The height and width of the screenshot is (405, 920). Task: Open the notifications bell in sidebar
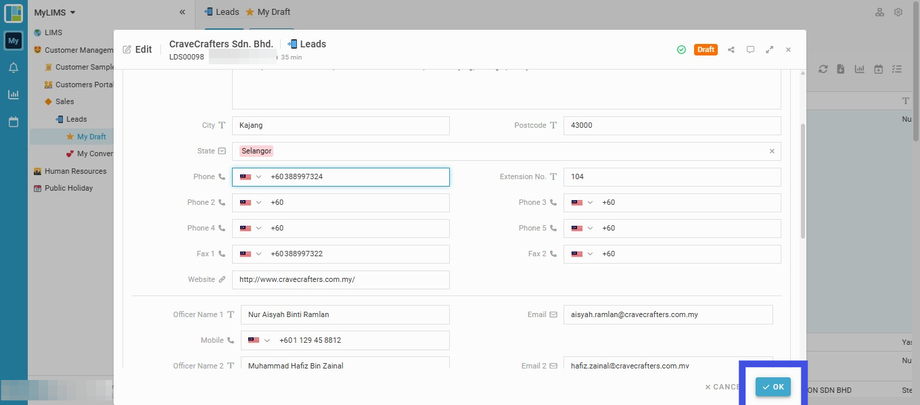click(13, 68)
